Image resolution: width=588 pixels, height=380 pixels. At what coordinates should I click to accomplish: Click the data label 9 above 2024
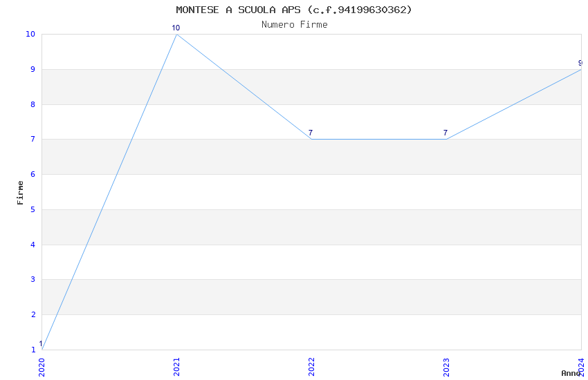click(x=580, y=63)
